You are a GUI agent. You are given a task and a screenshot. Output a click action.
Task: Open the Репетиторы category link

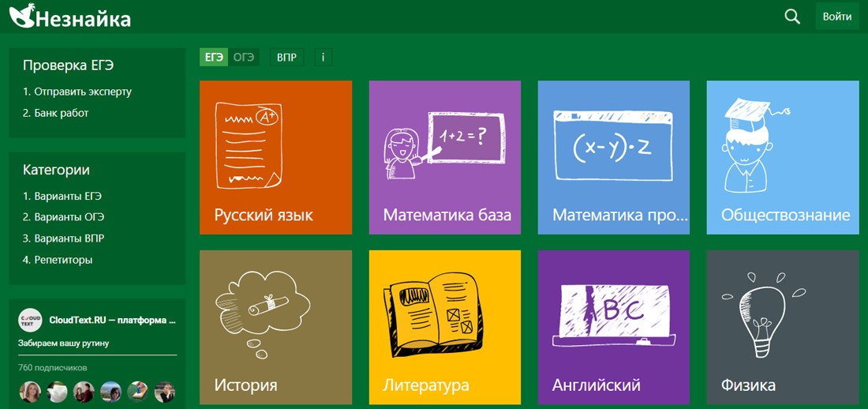coord(62,260)
